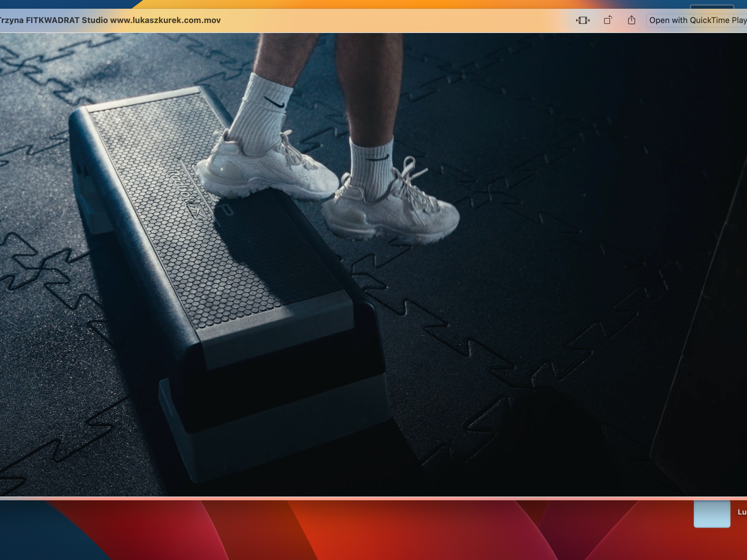The width and height of the screenshot is (747, 560).
Task: Click Open with QuickTime Player button
Action: tap(696, 20)
